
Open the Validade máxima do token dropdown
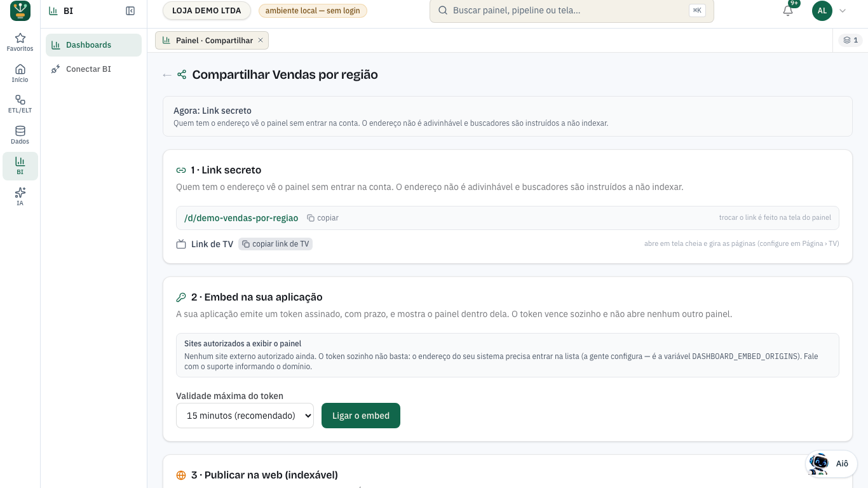point(245,416)
